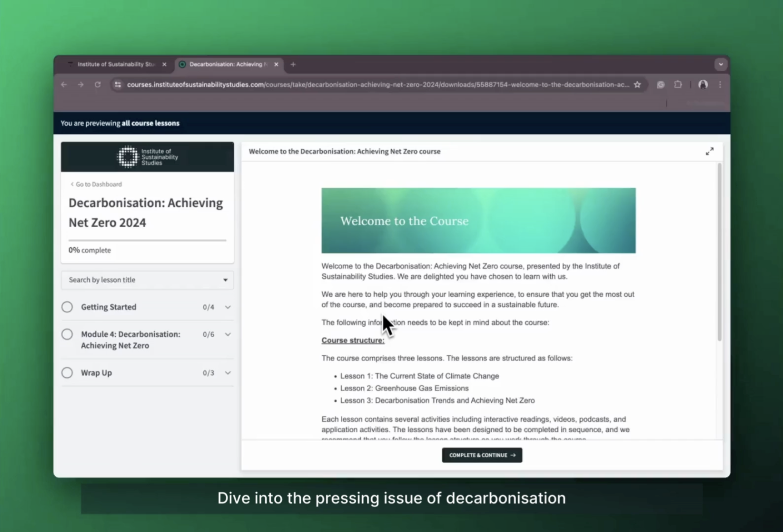Viewport: 783px width, 532px height.
Task: Click the lesson content vertical scrollbar
Action: pyautogui.click(x=719, y=253)
